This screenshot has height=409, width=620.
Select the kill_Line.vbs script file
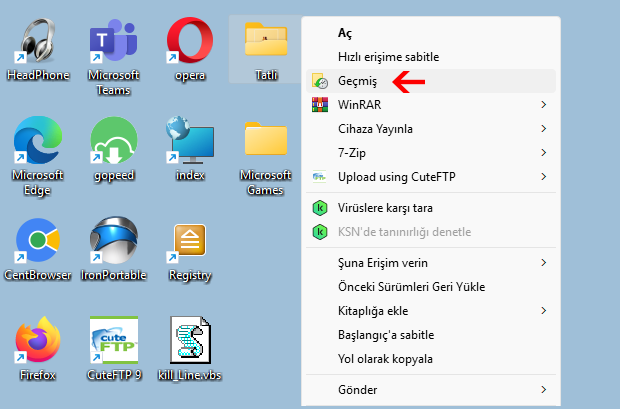(x=190, y=340)
